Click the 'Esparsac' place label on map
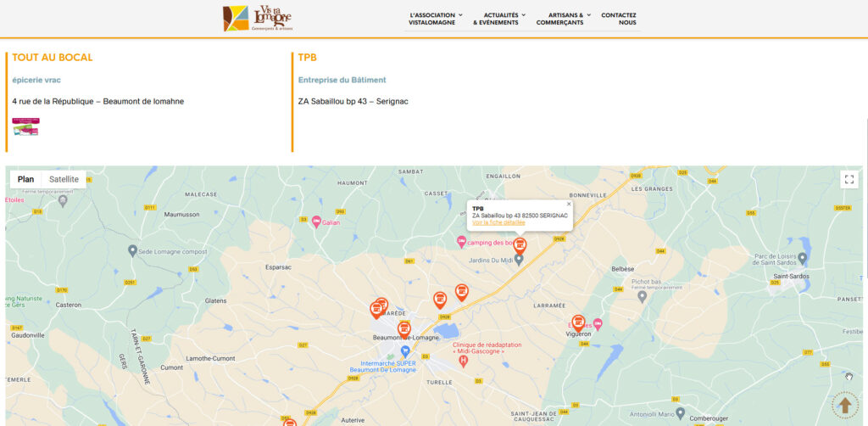The image size is (868, 426). [279, 267]
